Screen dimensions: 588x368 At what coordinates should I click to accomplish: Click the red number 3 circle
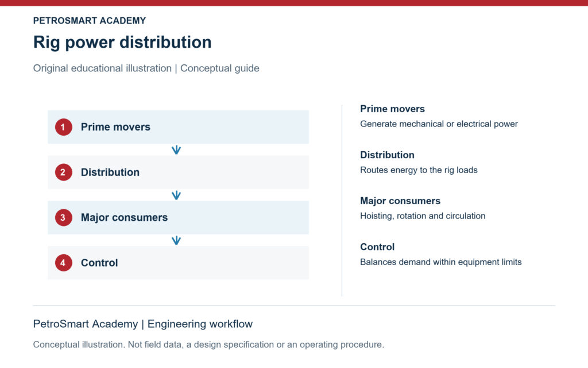tap(63, 217)
